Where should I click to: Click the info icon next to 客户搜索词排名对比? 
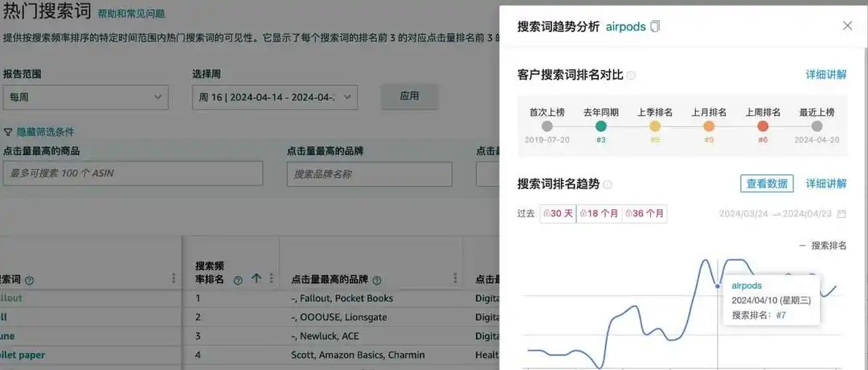(x=631, y=76)
